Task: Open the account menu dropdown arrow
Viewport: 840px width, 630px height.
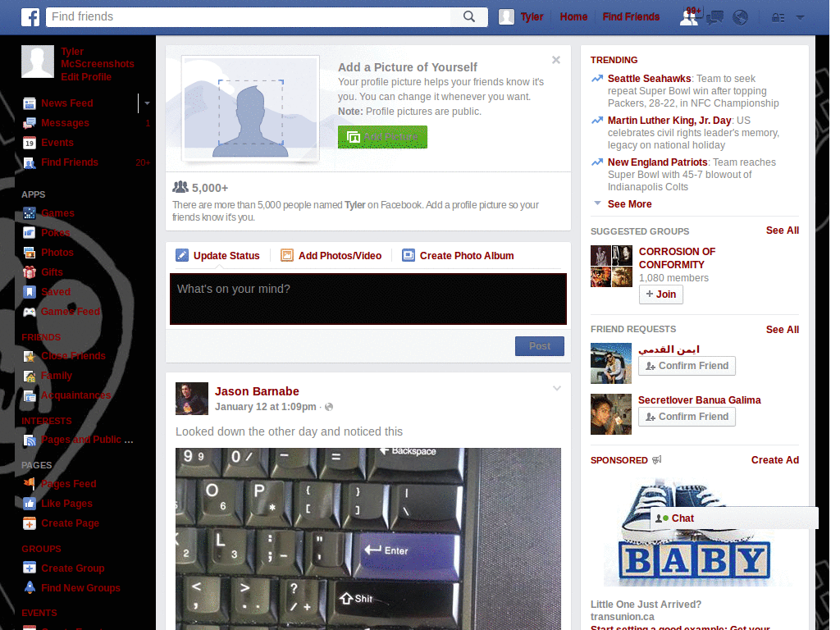Action: tap(801, 18)
